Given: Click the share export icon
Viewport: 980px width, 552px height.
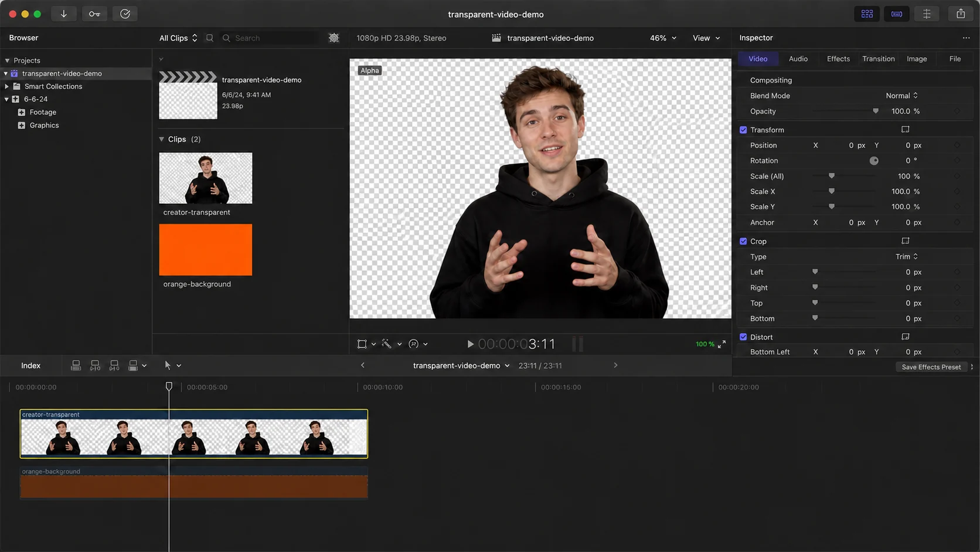Looking at the screenshot, I should (x=960, y=13).
